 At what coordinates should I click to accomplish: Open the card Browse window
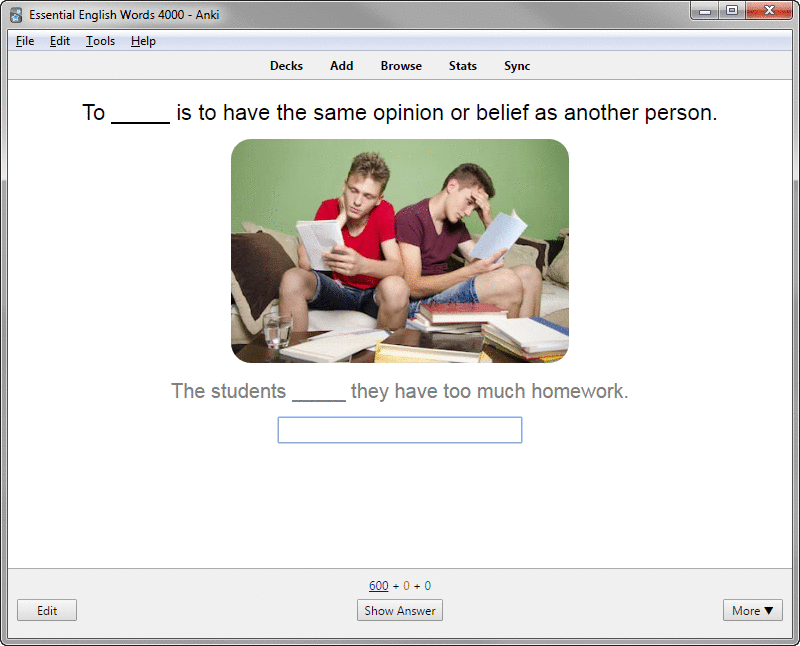pos(401,66)
